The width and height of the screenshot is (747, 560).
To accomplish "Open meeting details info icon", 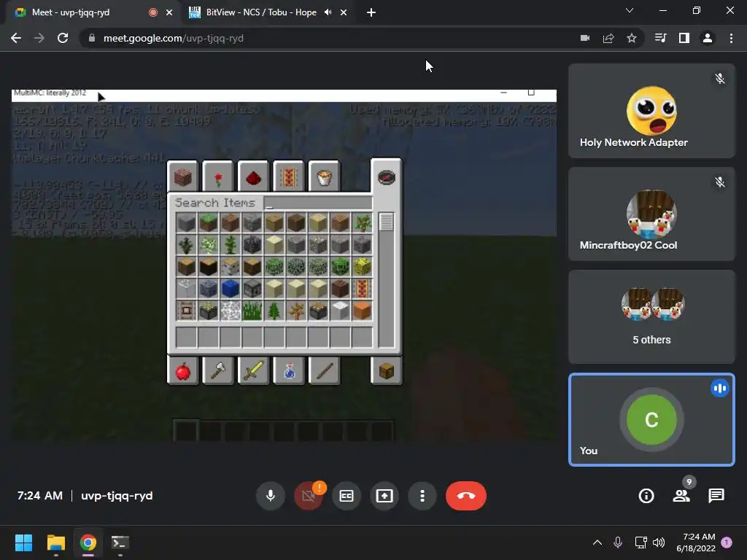I will [646, 496].
